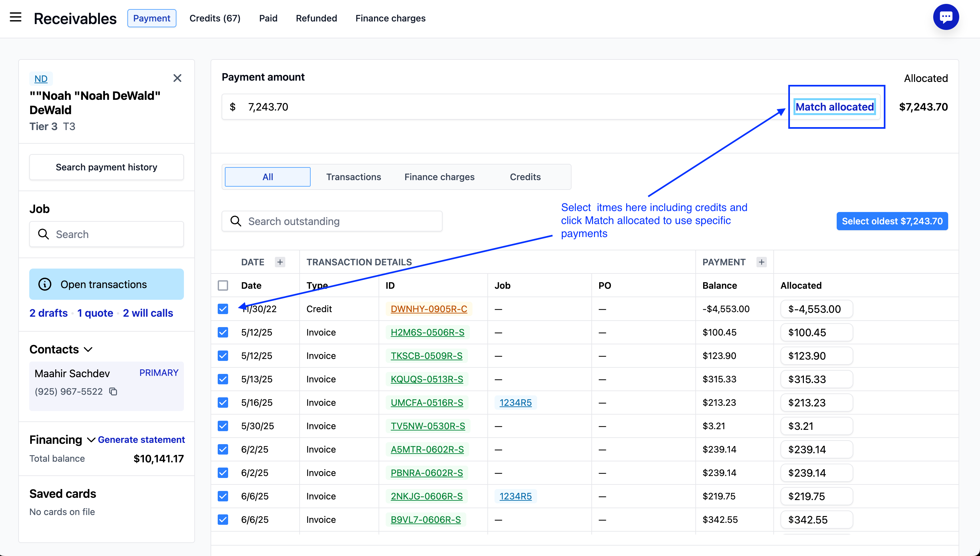Click the Match allocated link
Image resolution: width=980 pixels, height=556 pixels.
834,107
